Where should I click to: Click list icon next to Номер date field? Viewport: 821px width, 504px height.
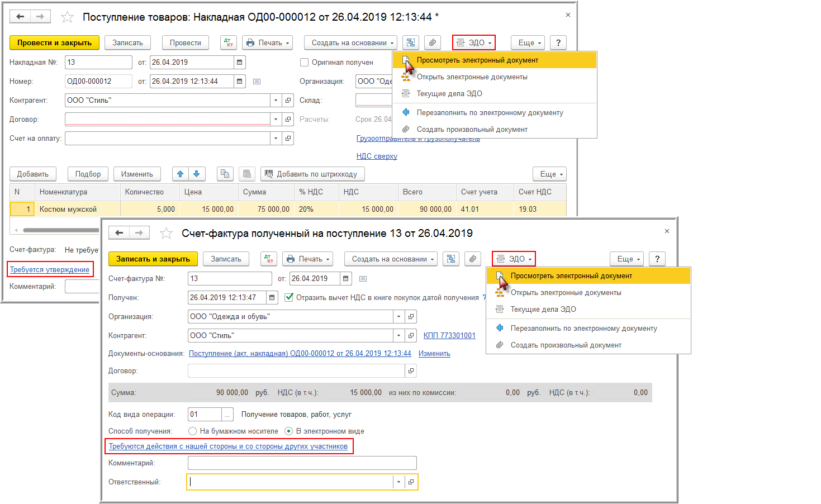point(257,81)
